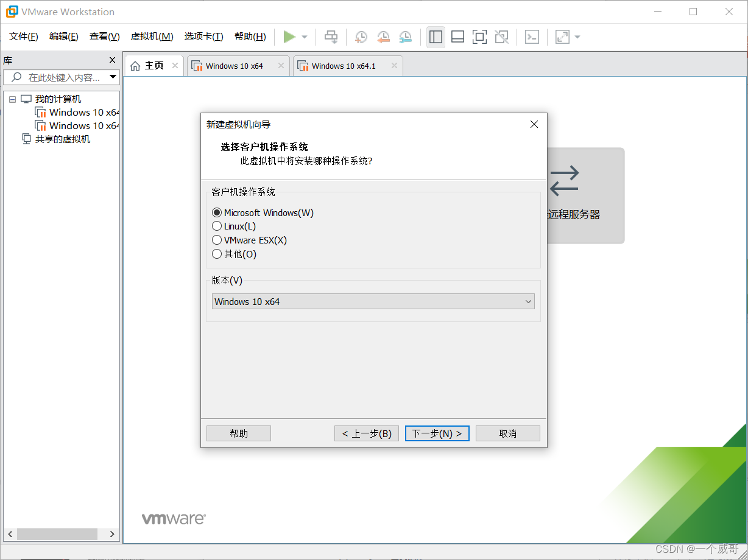Open the 虚拟机(M) menu
This screenshot has width=748, height=560.
(x=152, y=36)
